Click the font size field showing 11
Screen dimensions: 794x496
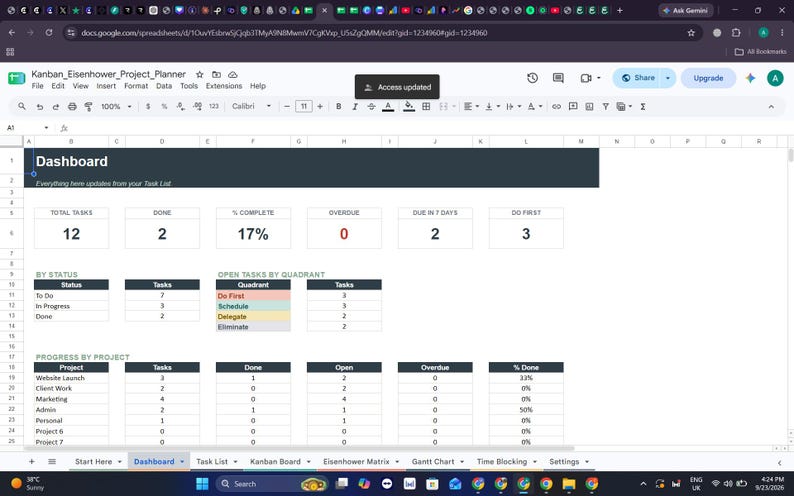[x=303, y=106]
